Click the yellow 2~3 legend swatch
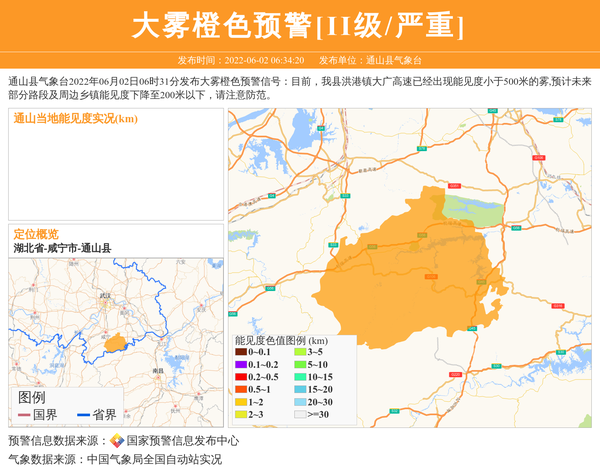This screenshot has height=471, width=600. [241, 414]
